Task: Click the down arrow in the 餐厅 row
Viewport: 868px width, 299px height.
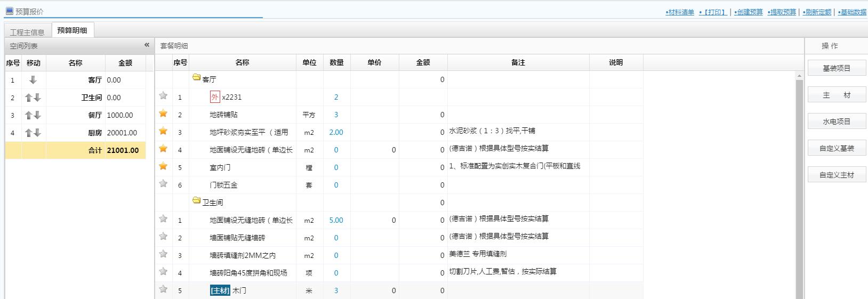Action: [37, 115]
